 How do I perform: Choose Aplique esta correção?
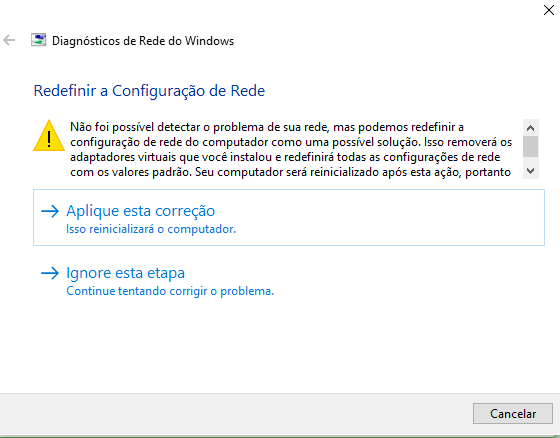pos(141,211)
